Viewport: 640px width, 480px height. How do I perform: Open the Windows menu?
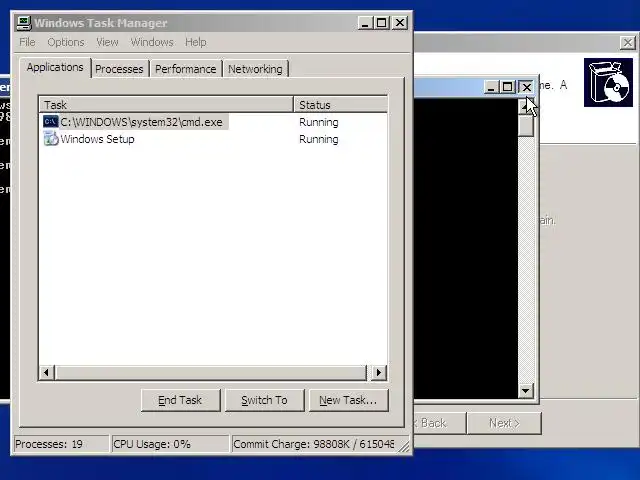pos(152,42)
